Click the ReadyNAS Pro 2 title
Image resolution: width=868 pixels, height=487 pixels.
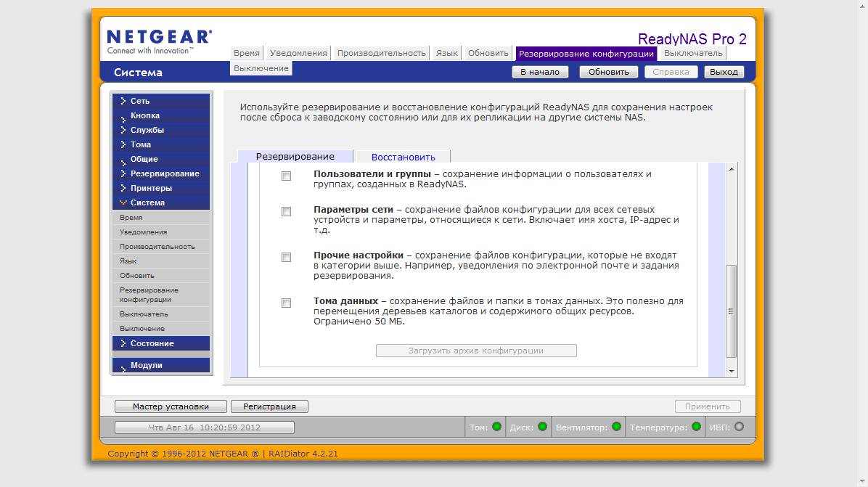(692, 38)
